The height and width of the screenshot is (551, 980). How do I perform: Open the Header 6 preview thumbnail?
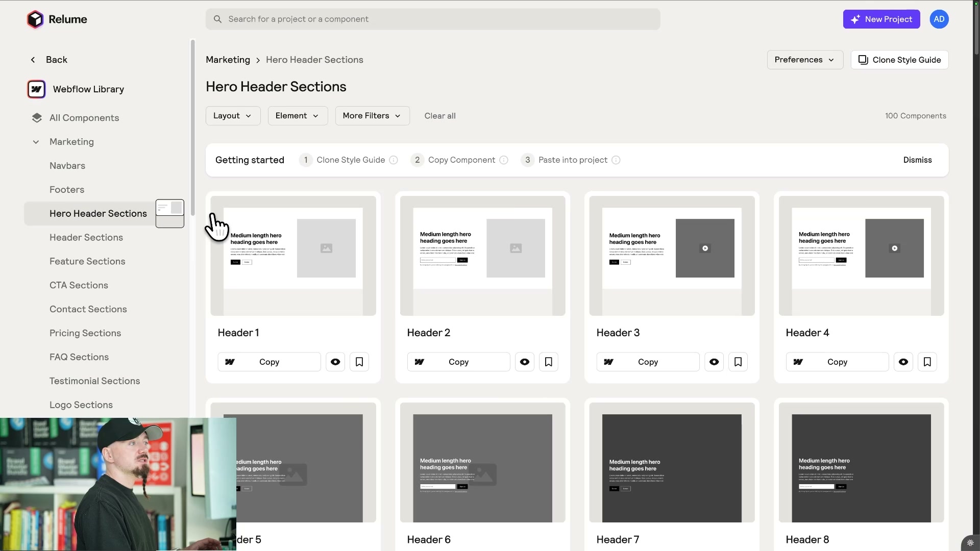tap(482, 462)
